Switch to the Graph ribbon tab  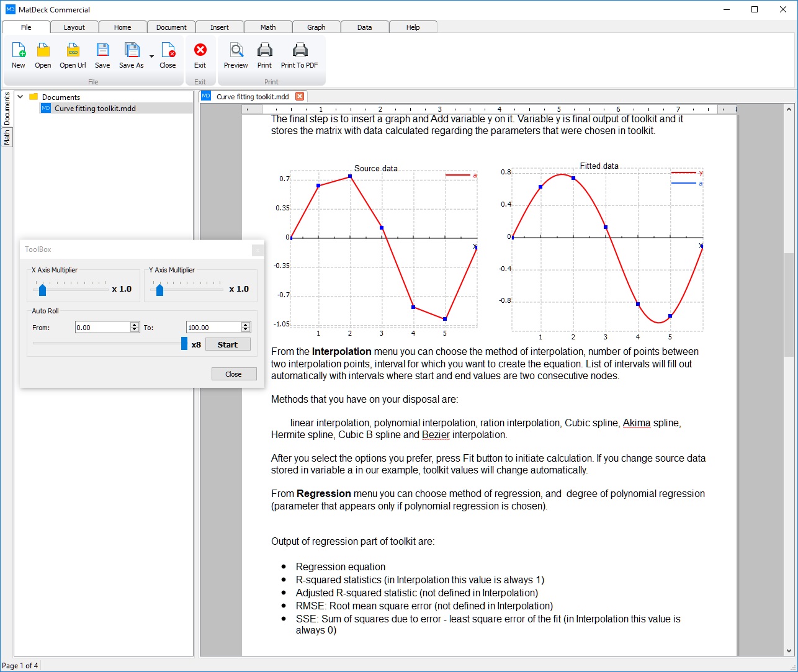pos(316,27)
